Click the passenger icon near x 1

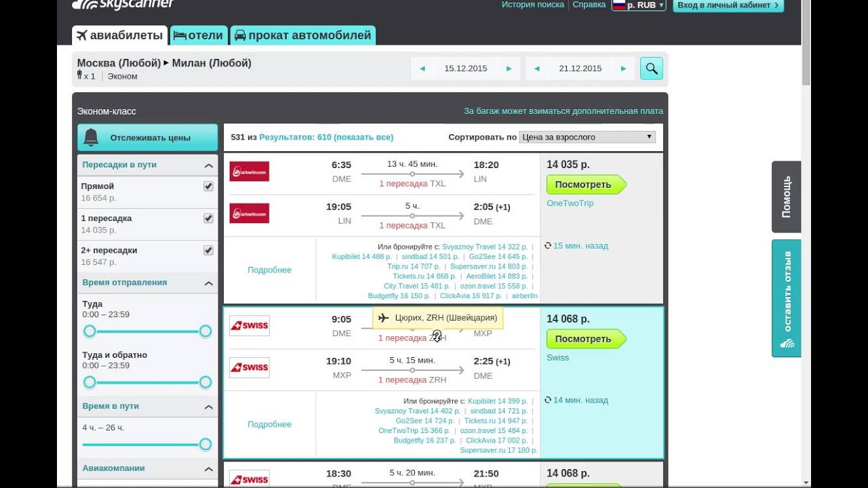[x=79, y=75]
